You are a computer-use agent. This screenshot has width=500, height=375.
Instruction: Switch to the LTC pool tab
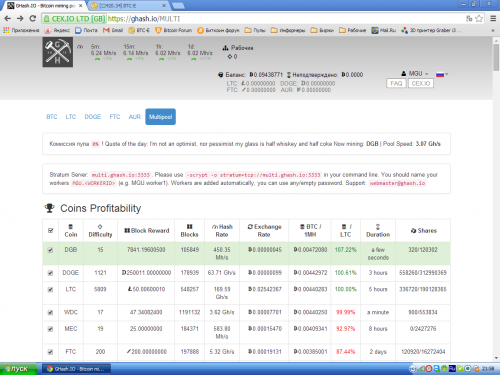(x=71, y=117)
